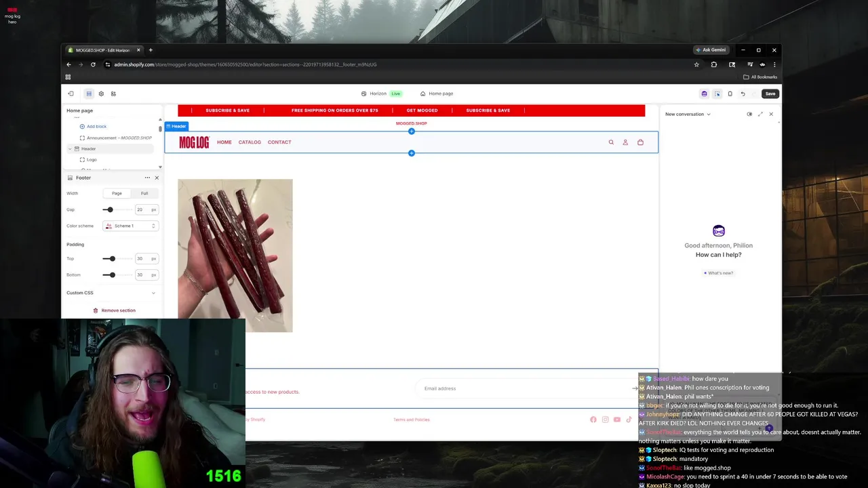Click Ask Gemini in Chrome
The height and width of the screenshot is (488, 868).
[711, 49]
